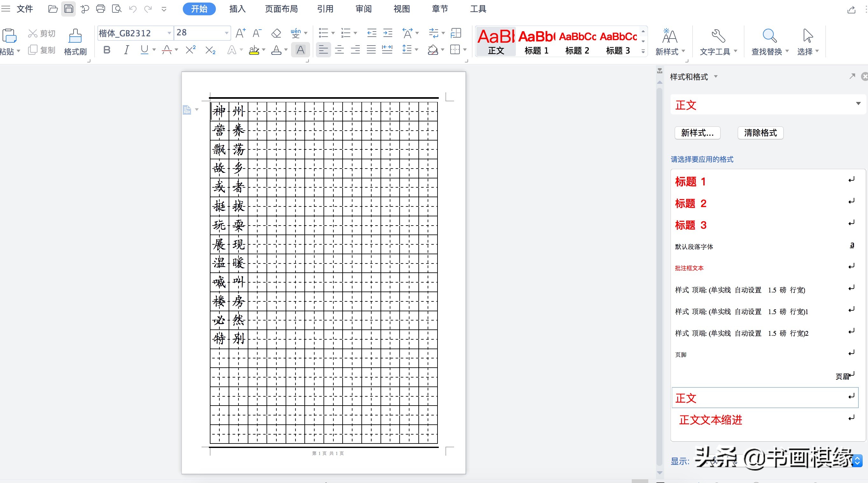Image resolution: width=868 pixels, height=483 pixels.
Task: Click the Print icon
Action: tap(100, 9)
